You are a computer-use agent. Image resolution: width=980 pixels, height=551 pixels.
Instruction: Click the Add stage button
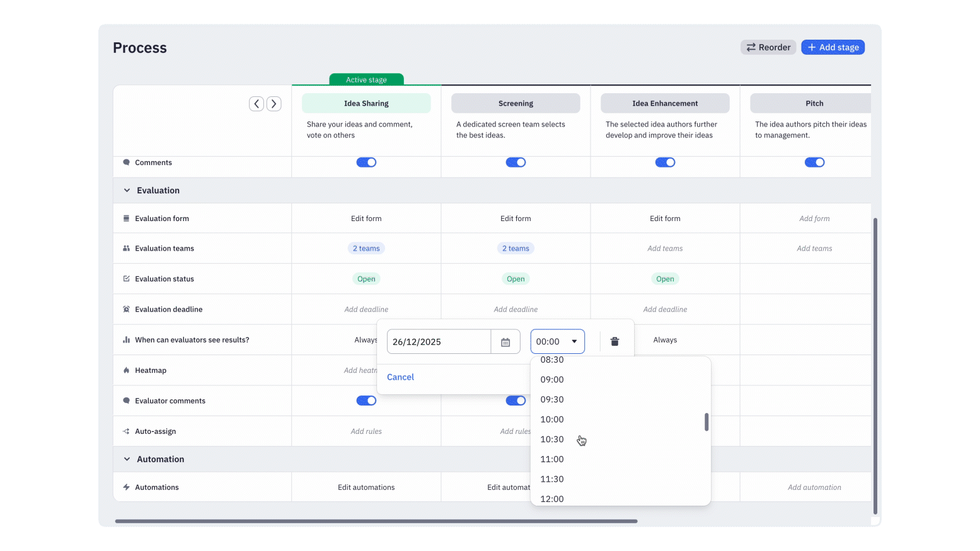pyautogui.click(x=833, y=47)
